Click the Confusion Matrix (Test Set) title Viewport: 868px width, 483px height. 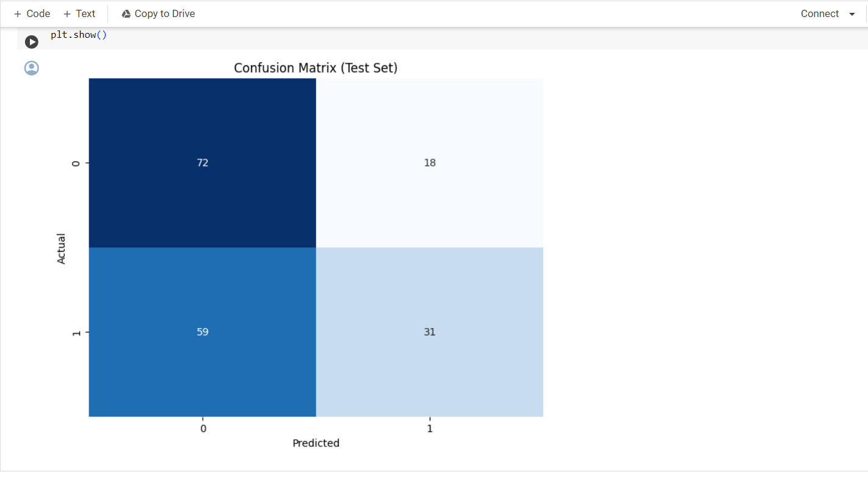(x=316, y=68)
